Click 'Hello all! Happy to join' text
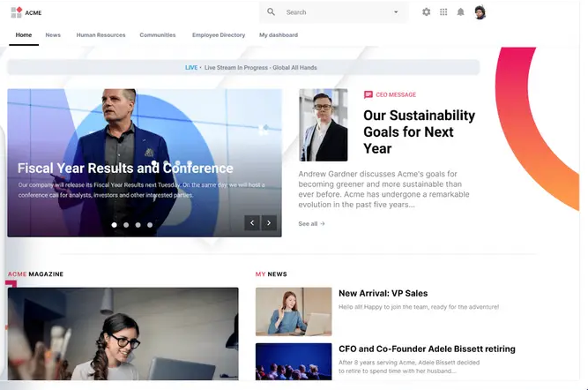588x390 pixels. pos(419,307)
